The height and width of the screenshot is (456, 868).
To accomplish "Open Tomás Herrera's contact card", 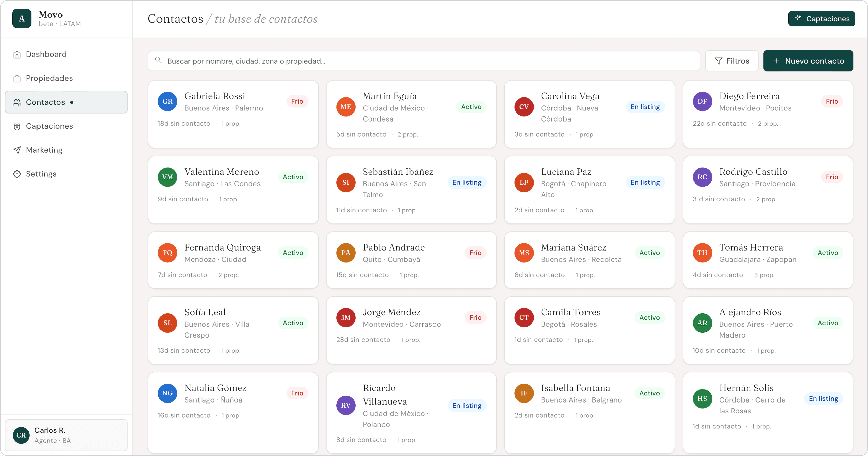I will point(768,260).
